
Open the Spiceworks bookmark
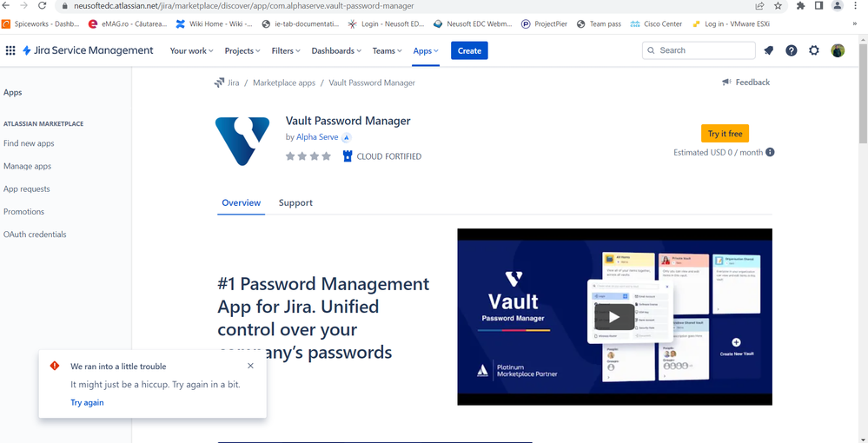(41, 23)
